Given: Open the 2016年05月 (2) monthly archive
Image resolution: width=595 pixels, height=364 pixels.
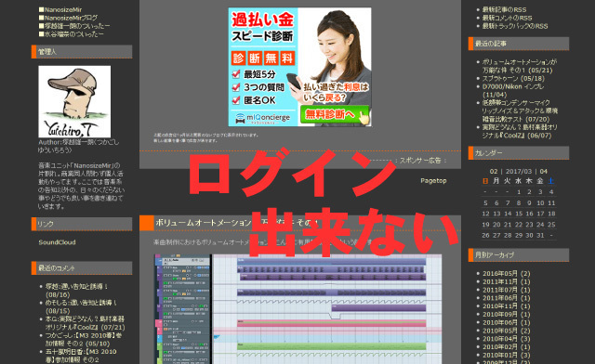Looking at the screenshot, I should click(506, 273).
